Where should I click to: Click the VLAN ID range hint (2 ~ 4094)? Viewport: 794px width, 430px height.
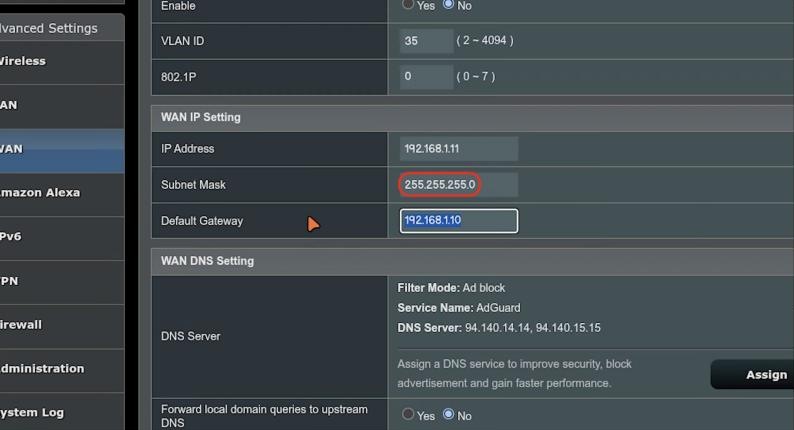click(485, 41)
